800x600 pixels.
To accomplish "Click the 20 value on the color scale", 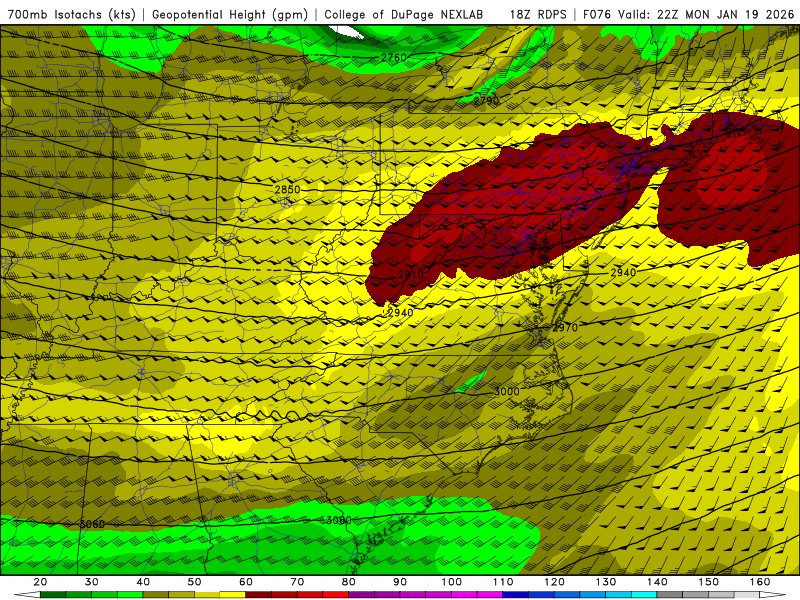I will pyautogui.click(x=40, y=582).
